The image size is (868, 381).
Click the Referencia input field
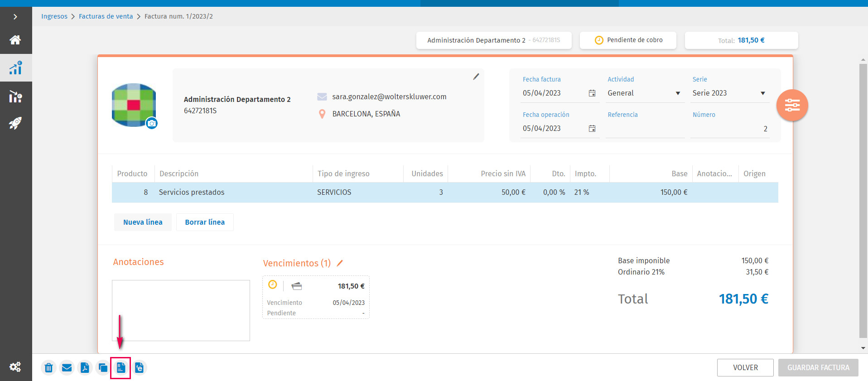point(645,129)
